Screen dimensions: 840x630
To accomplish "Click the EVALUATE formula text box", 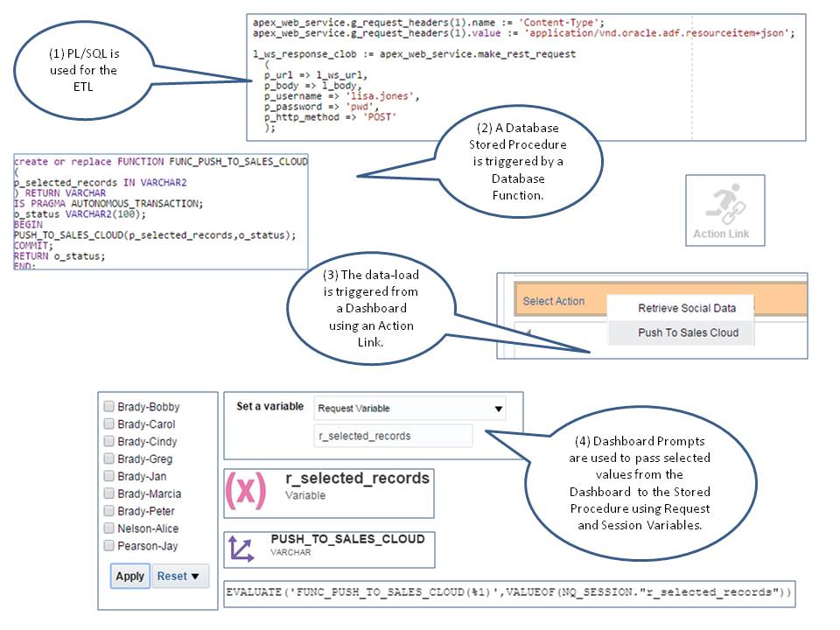I will pos(508,594).
